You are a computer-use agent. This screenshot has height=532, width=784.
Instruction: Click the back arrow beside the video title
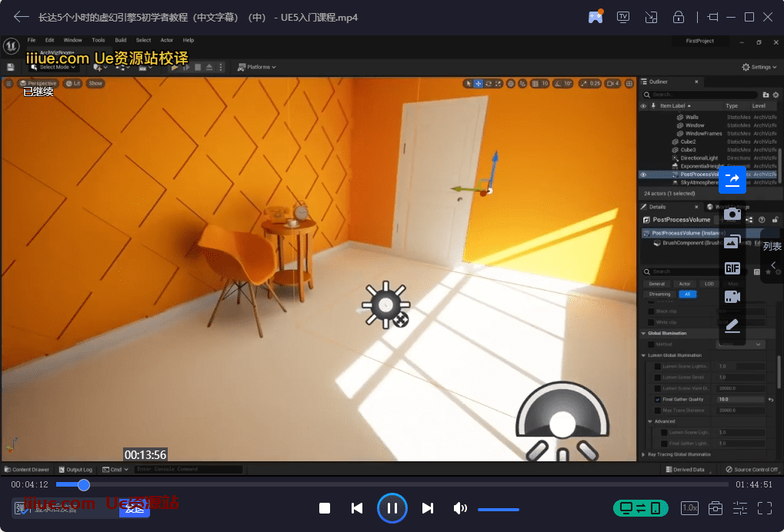coord(21,17)
